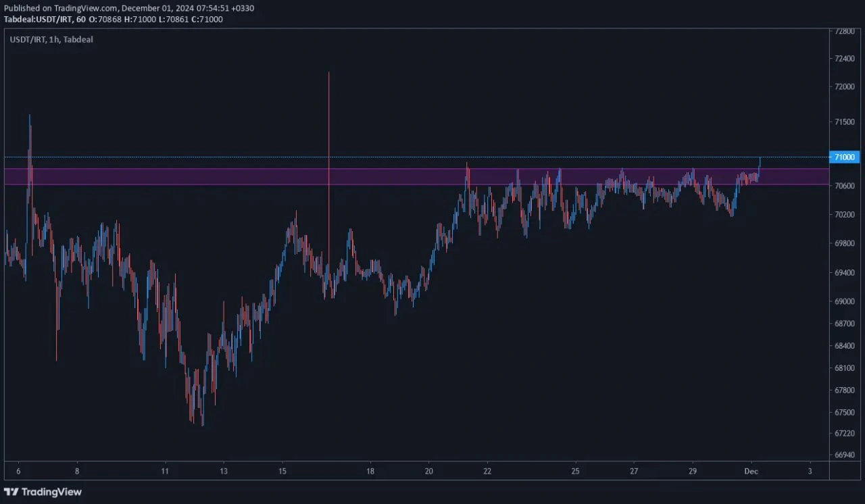865x504 pixels.
Task: Click the 69800 price axis label
Action: 845,243
